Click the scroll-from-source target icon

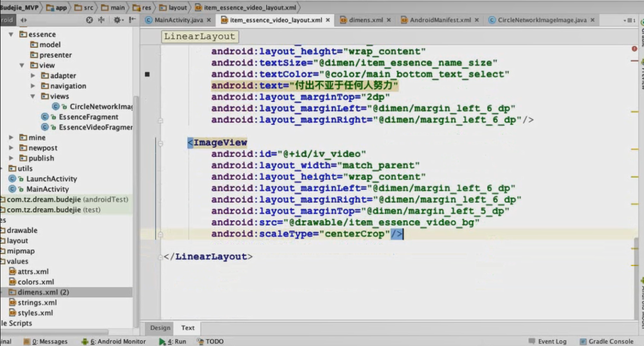[x=89, y=20]
